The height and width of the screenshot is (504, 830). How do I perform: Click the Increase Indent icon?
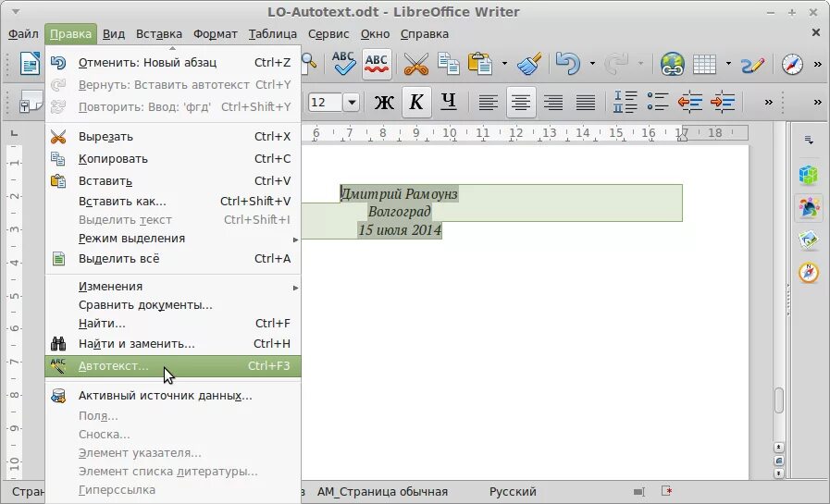[723, 102]
